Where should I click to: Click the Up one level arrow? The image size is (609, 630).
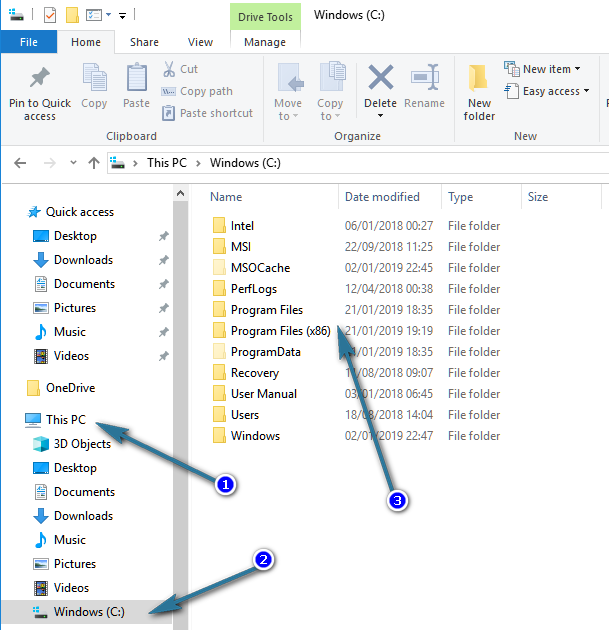tap(94, 163)
